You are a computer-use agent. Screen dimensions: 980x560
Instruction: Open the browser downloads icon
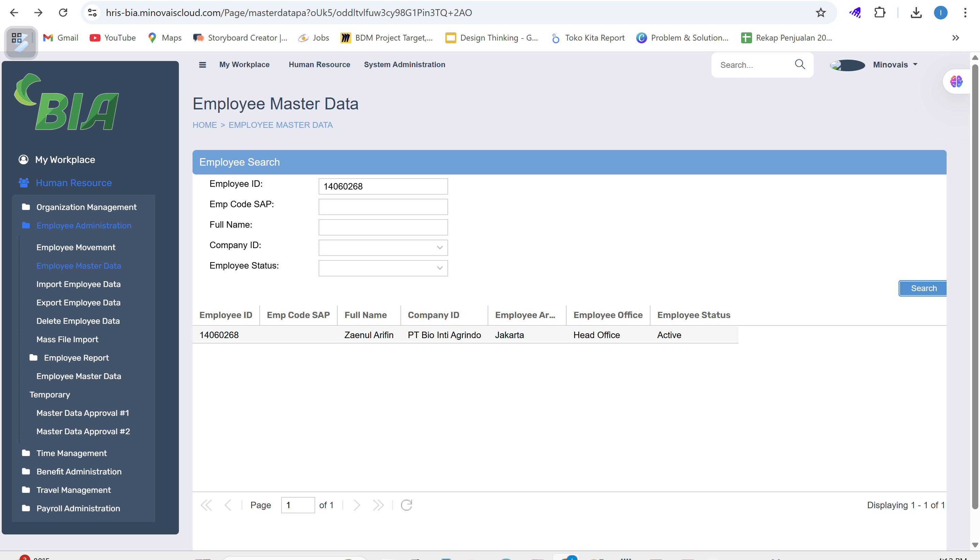pyautogui.click(x=916, y=13)
